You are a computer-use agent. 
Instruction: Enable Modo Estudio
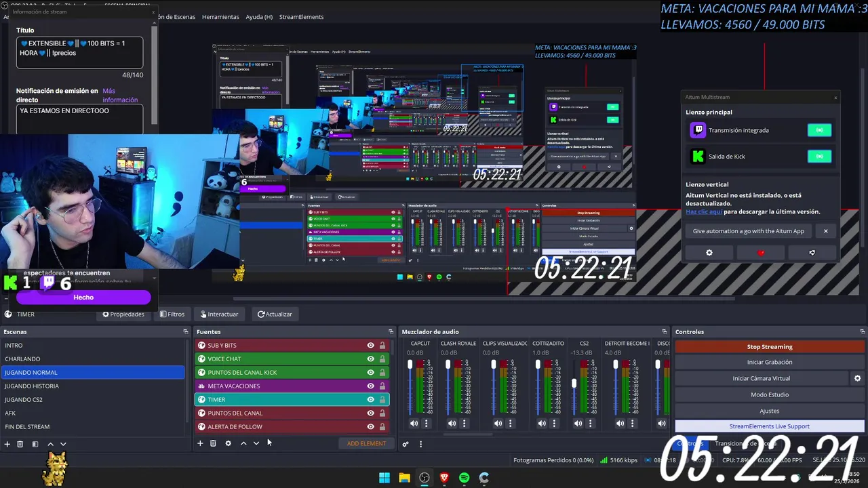click(770, 394)
